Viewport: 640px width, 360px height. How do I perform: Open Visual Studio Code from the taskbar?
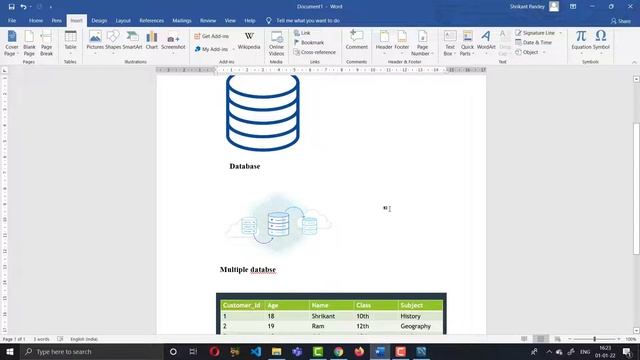256,351
